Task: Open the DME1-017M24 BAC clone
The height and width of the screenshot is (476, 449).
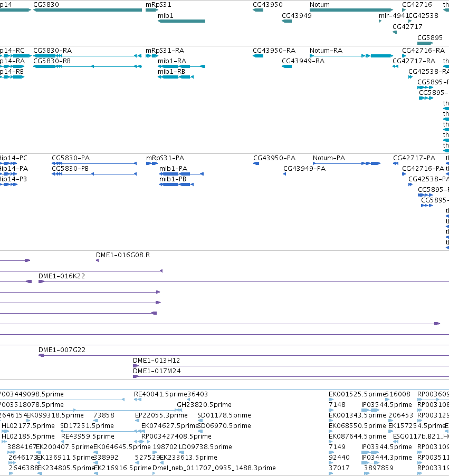Action: [x=291, y=377]
